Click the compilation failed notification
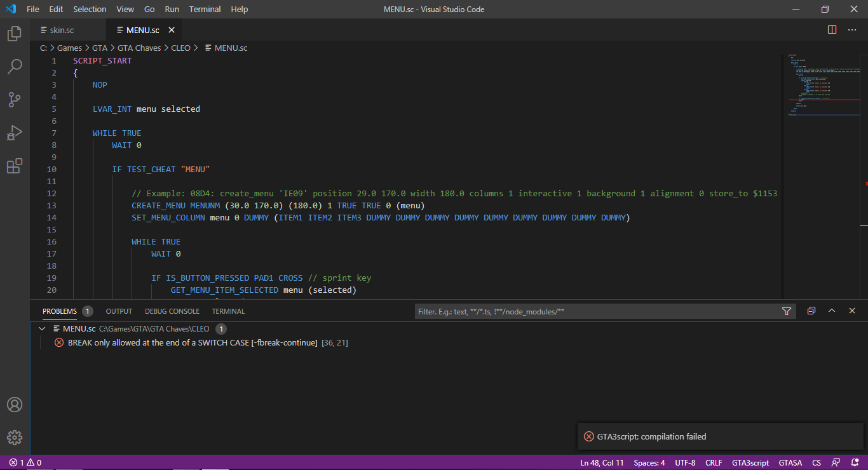The height and width of the screenshot is (470, 868). [x=720, y=436]
